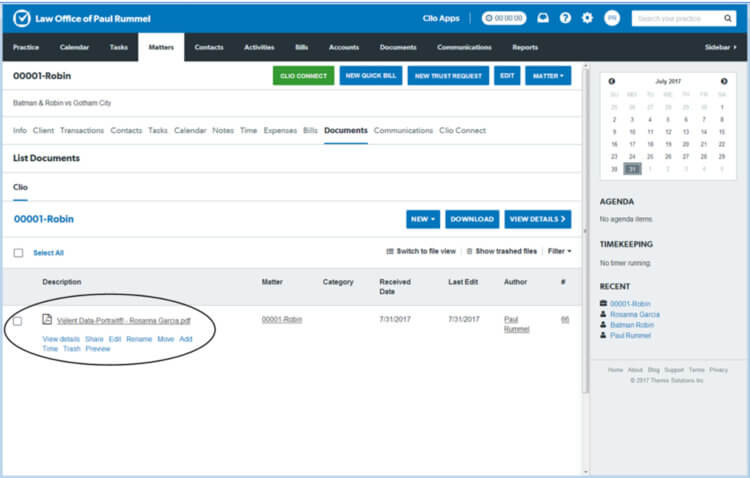The height and width of the screenshot is (478, 750).
Task: Open the 00001-Robin matter link in table
Action: [282, 319]
